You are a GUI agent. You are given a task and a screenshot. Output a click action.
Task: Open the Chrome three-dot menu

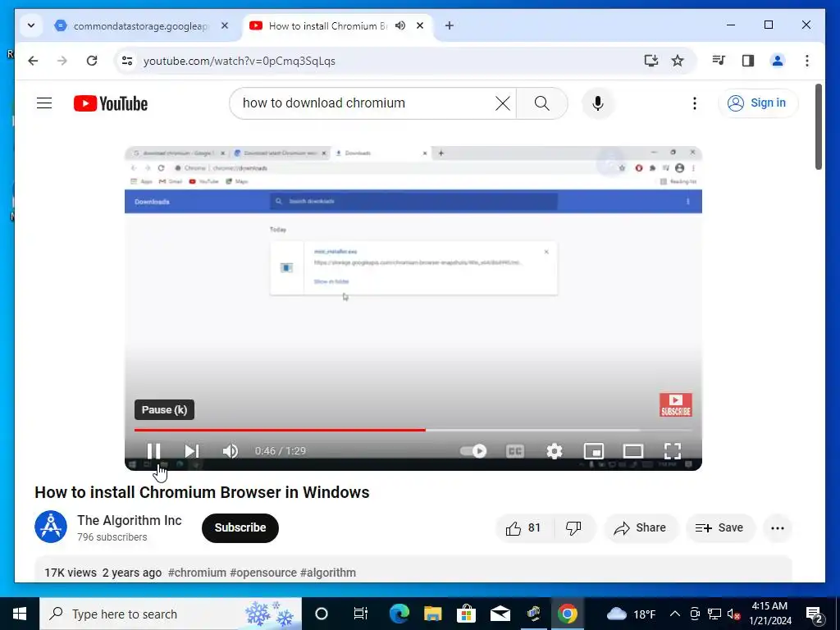(x=807, y=61)
